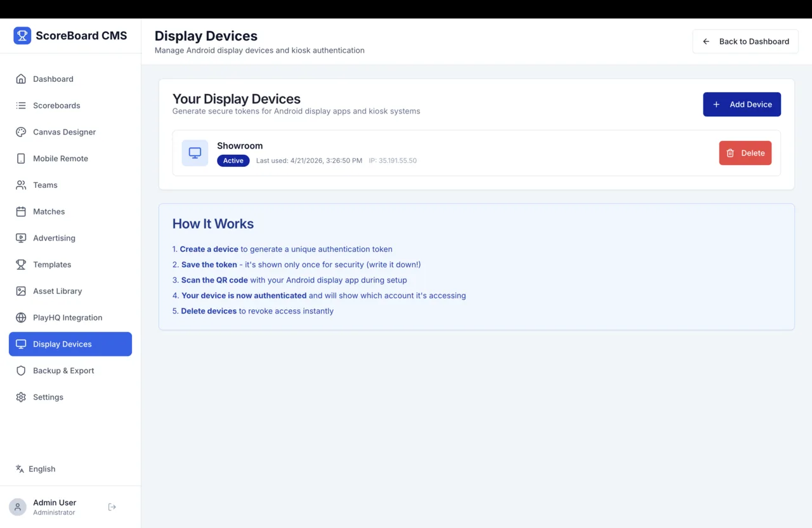This screenshot has width=812, height=528.
Task: Click the Add Device button
Action: point(742,104)
